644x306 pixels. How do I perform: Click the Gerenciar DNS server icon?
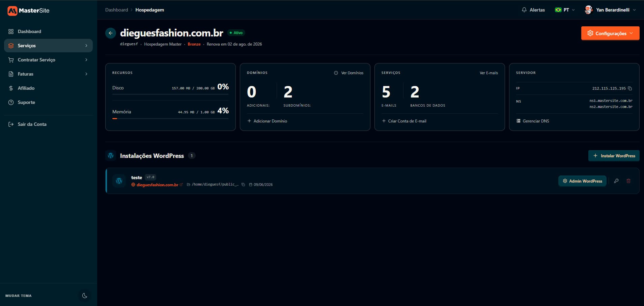pos(519,121)
